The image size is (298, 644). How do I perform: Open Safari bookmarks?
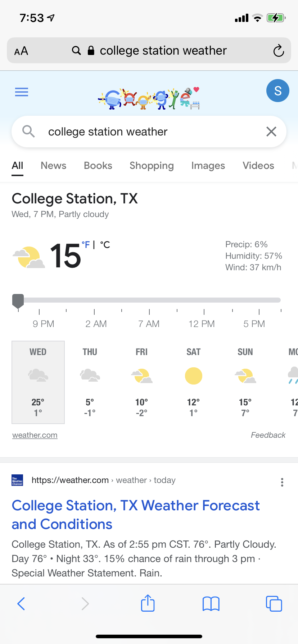(x=211, y=603)
